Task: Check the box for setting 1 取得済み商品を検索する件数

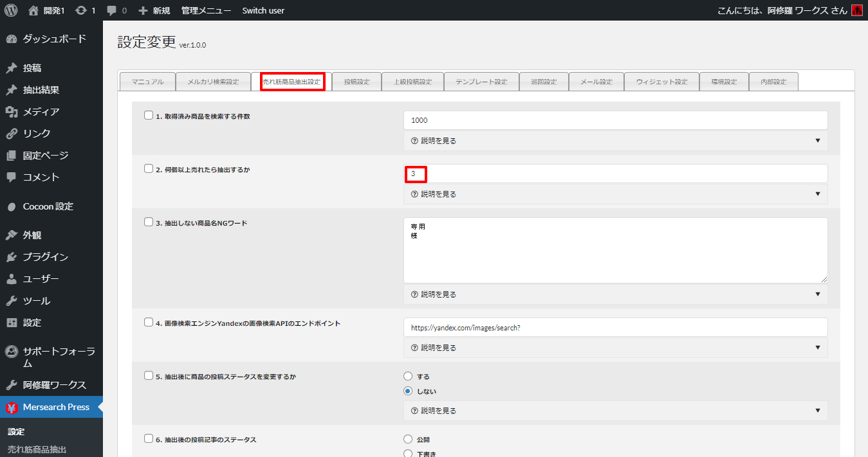Action: coord(149,116)
